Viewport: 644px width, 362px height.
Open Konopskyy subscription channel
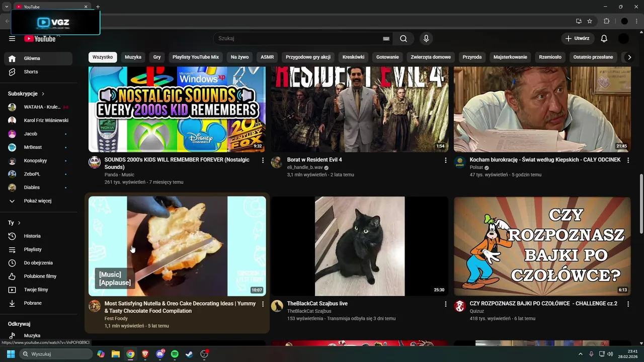pos(38,161)
